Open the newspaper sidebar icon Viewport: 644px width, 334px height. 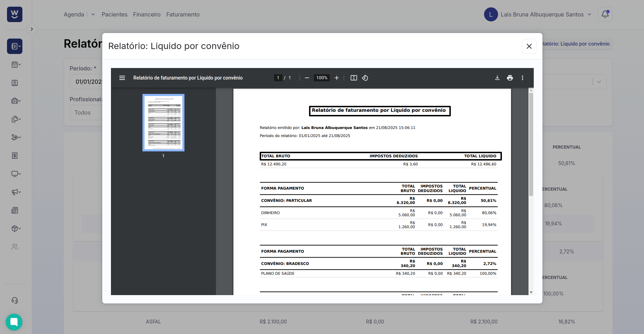point(15,210)
